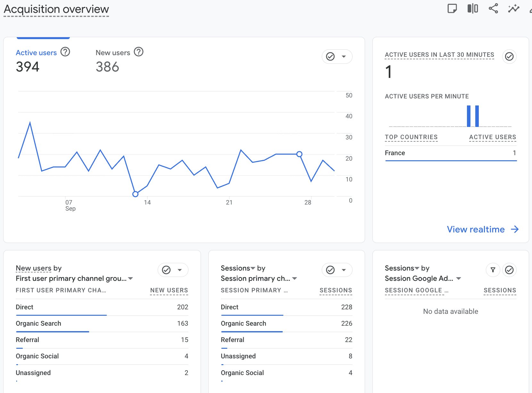Viewport: 532px width, 393px height.
Task: Click the customize report note icon
Action: pos(452,9)
